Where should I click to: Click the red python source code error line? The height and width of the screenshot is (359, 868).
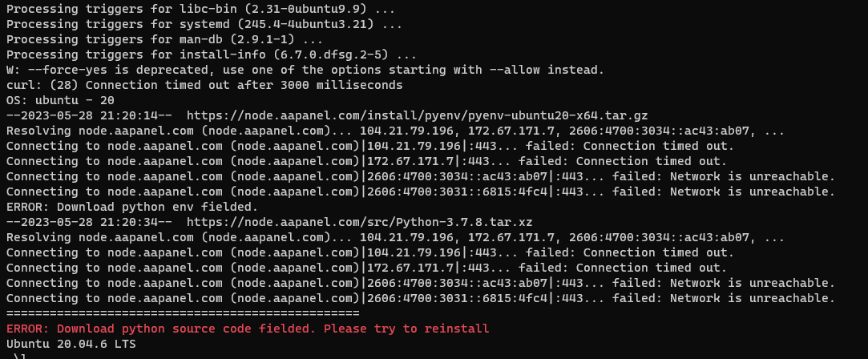(247, 329)
